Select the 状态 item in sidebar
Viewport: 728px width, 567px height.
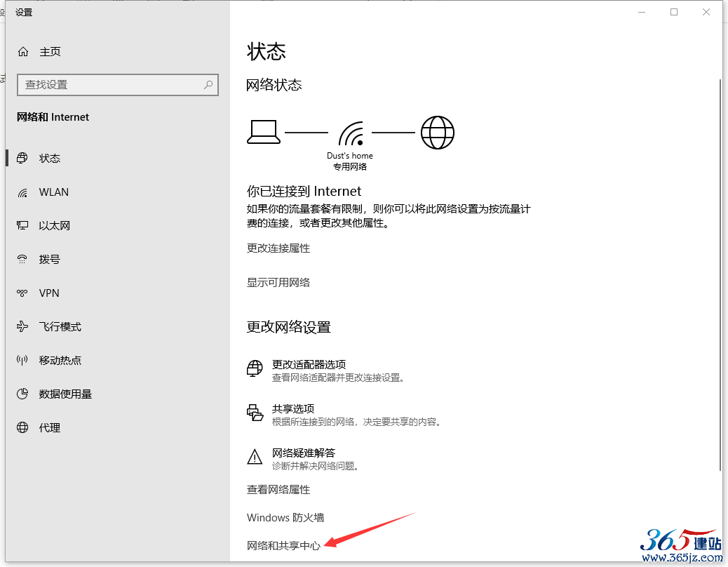(50, 159)
